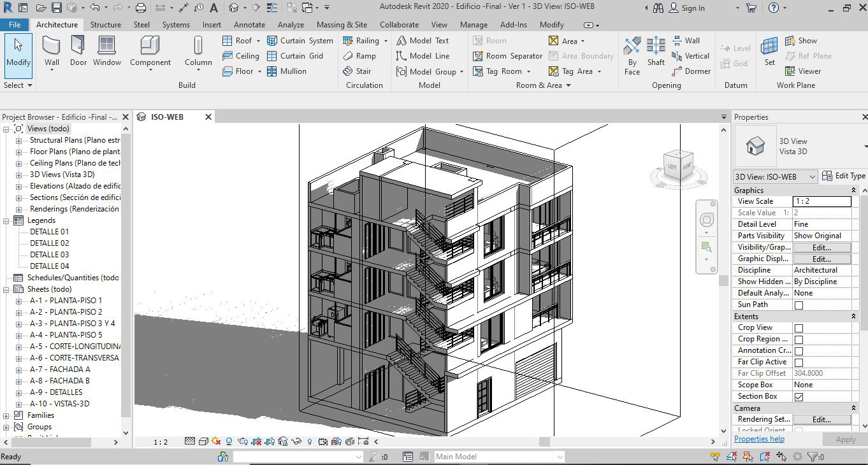
Task: Open the Stair tool
Action: click(357, 71)
